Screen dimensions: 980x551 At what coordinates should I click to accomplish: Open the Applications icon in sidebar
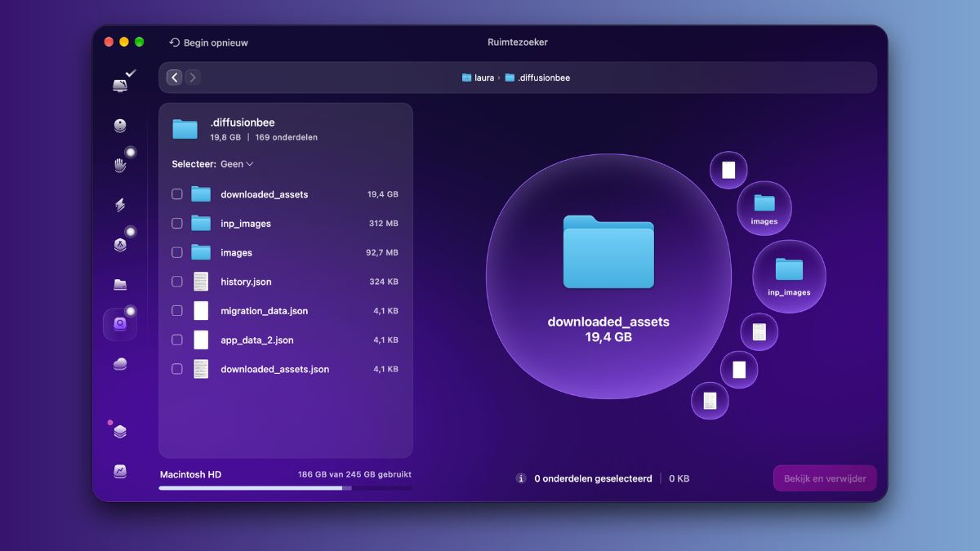point(120,244)
